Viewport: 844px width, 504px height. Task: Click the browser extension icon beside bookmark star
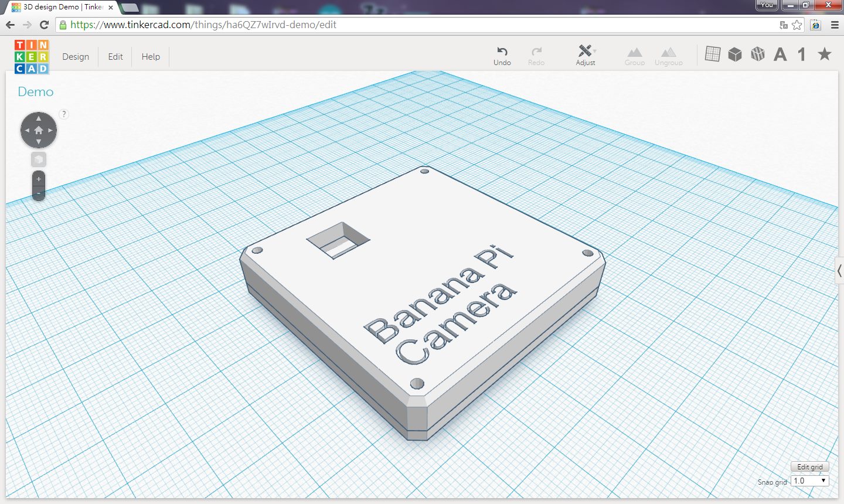pyautogui.click(x=815, y=25)
